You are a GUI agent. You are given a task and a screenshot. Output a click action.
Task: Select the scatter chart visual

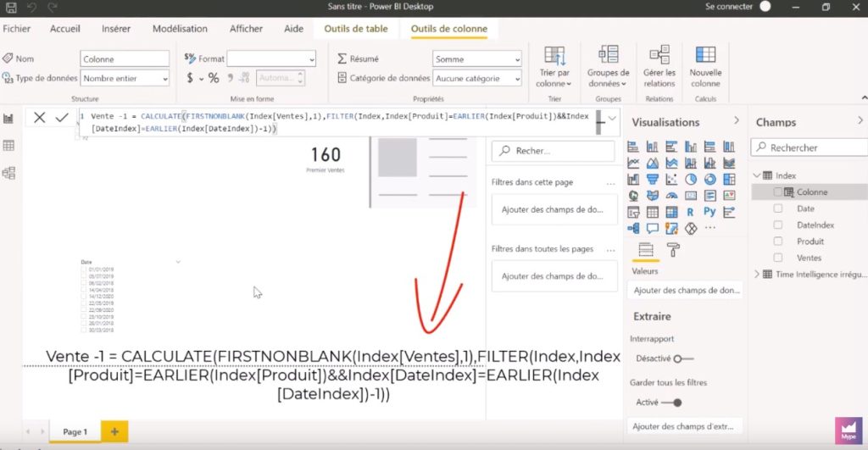[671, 180]
